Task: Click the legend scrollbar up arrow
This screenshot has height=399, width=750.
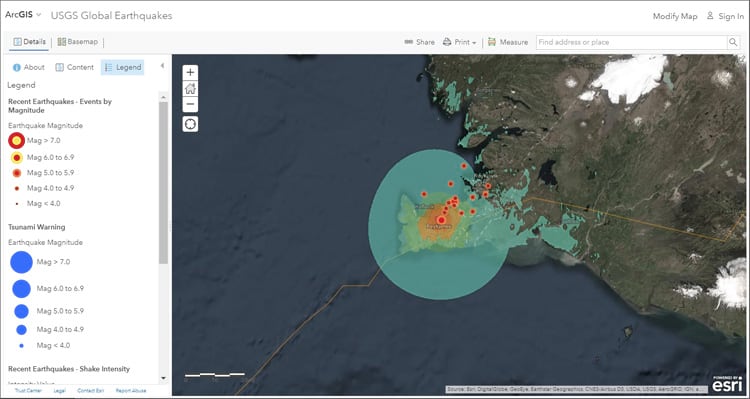Action: tap(164, 98)
